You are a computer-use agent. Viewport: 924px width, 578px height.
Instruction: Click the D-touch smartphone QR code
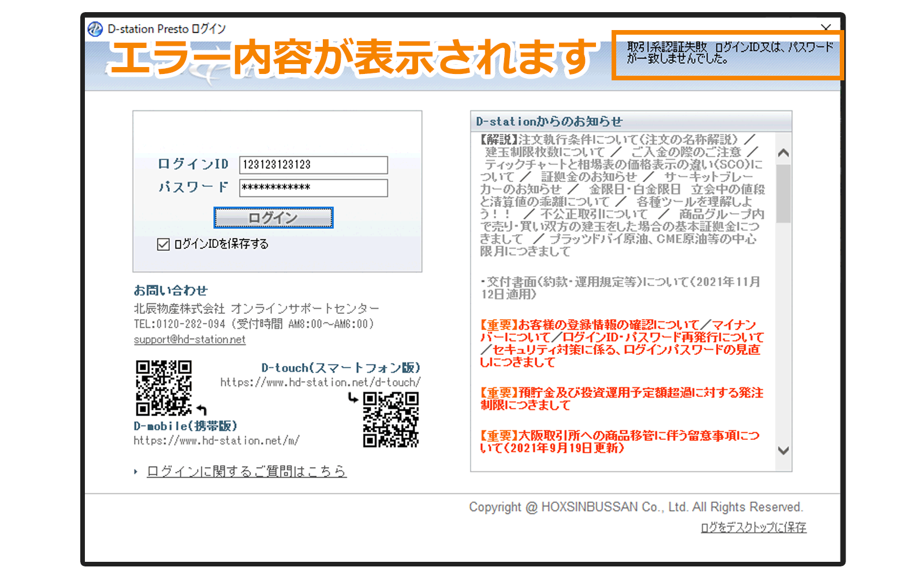point(391,420)
